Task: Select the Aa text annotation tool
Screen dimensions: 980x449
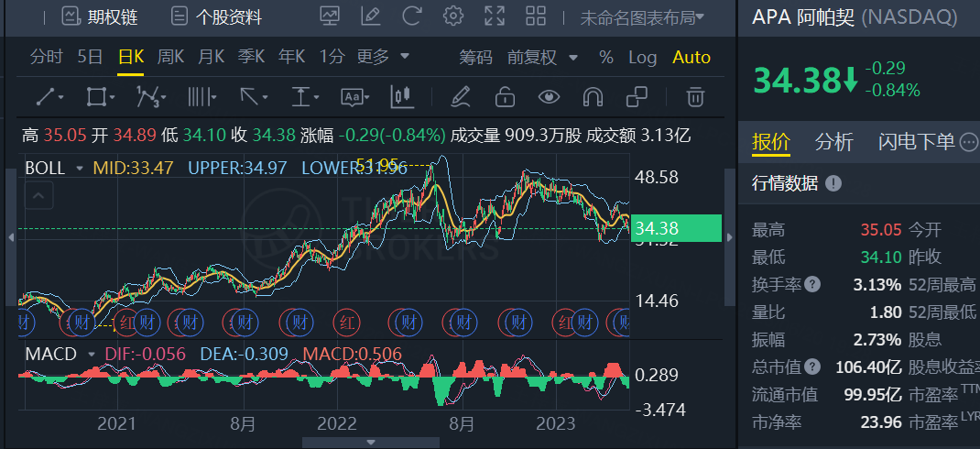Action: click(355, 97)
